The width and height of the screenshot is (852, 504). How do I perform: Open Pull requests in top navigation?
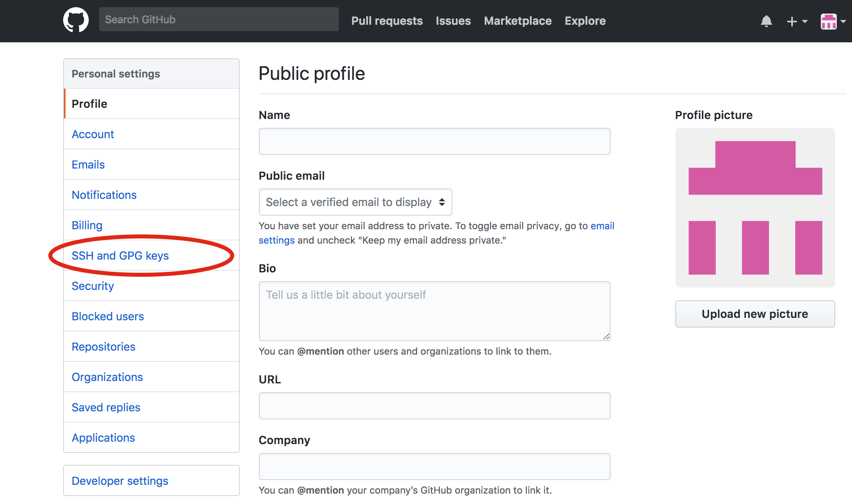pos(387,21)
